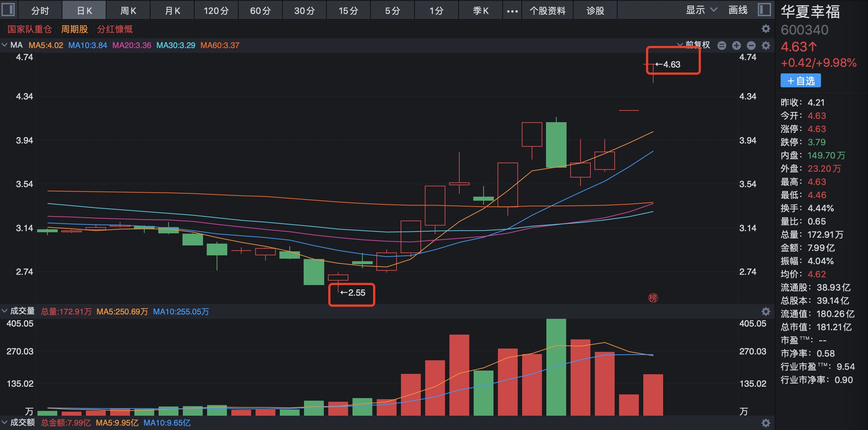Switch to the 分时 intraday tab

[x=40, y=10]
